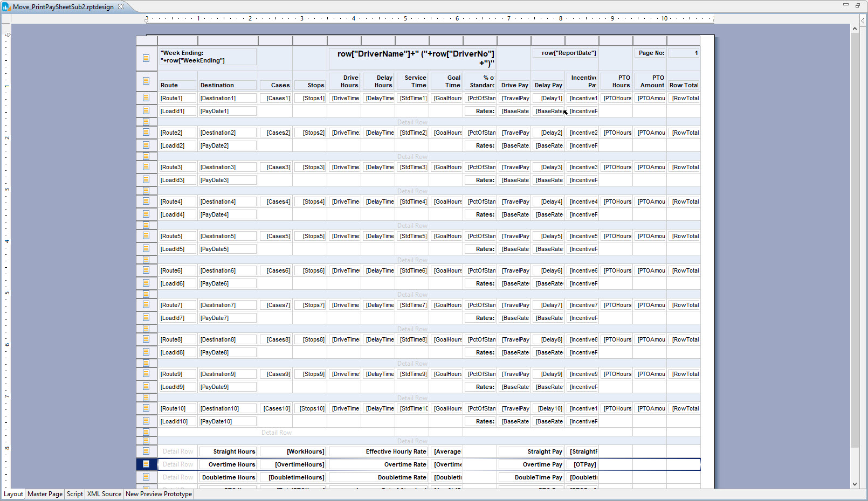This screenshot has width=868, height=501.
Task: Restore the editor pane
Action: (857, 5)
